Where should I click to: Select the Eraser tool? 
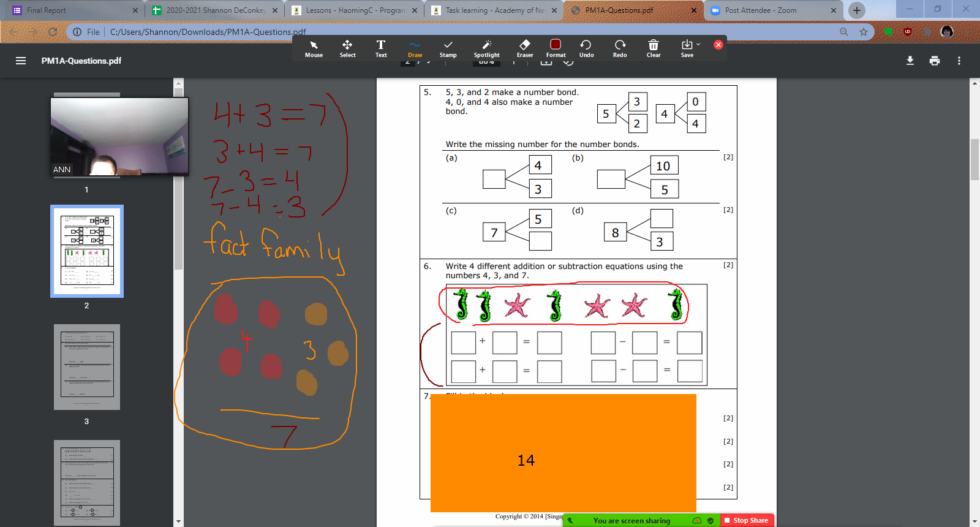pyautogui.click(x=525, y=48)
